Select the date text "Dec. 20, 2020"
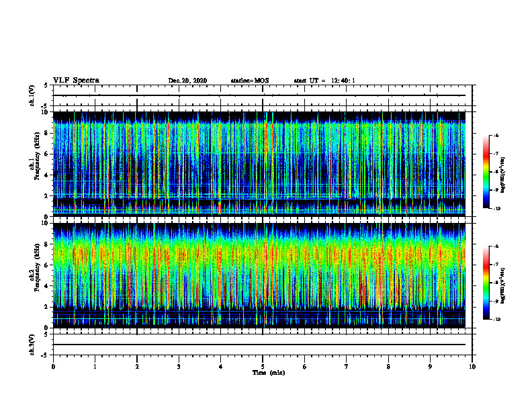532x411 pixels. pyautogui.click(x=187, y=81)
